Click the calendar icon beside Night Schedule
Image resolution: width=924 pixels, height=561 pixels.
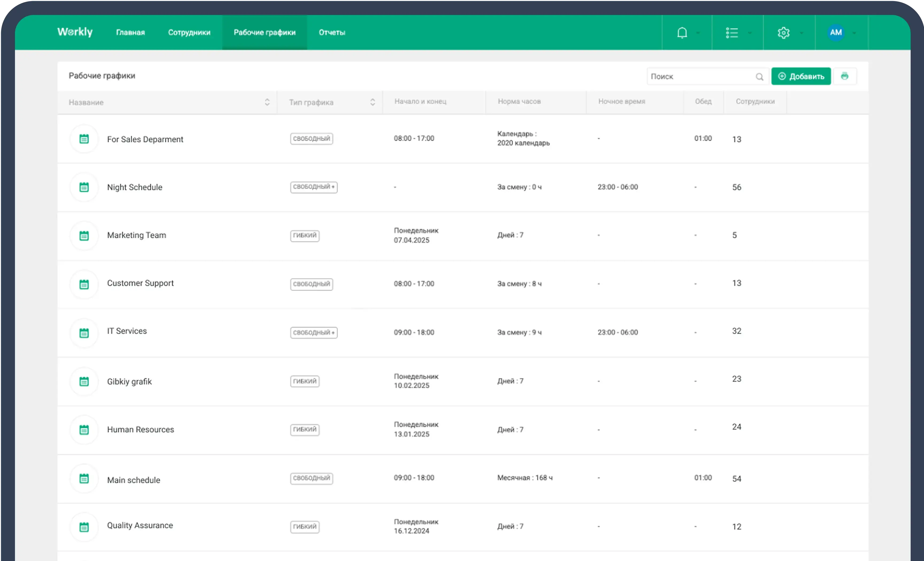click(x=84, y=187)
